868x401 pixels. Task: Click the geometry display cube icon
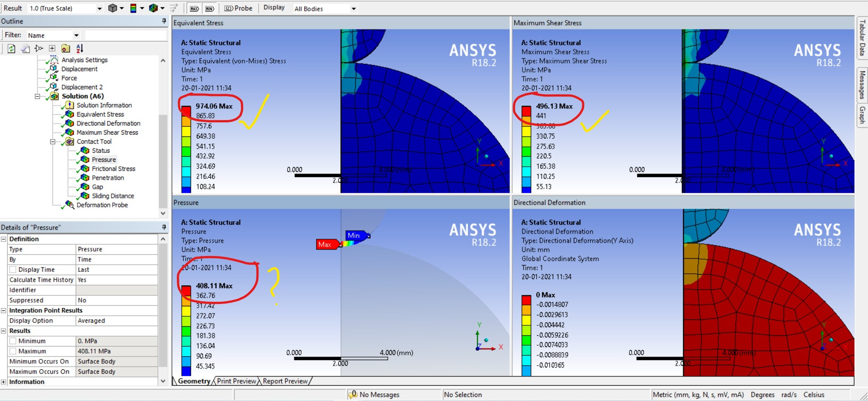pos(112,8)
